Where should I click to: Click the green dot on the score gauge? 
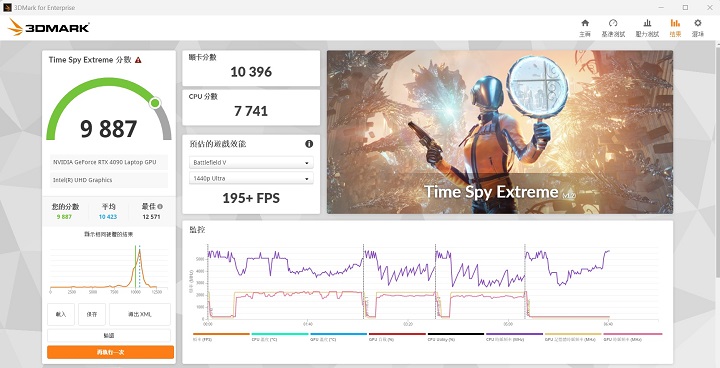(155, 103)
